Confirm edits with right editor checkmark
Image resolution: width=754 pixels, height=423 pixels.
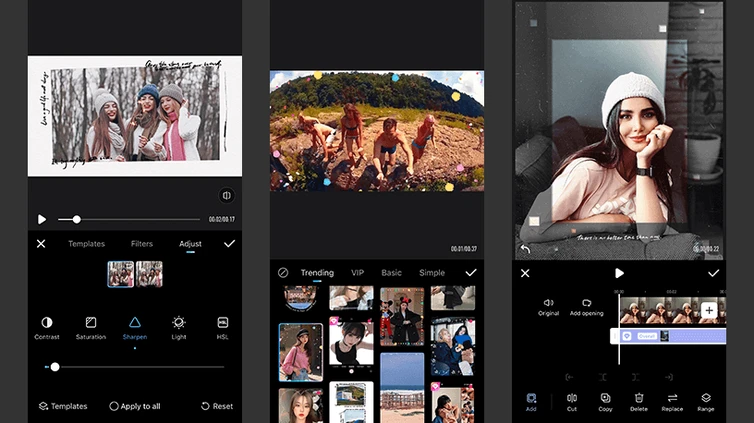[713, 273]
